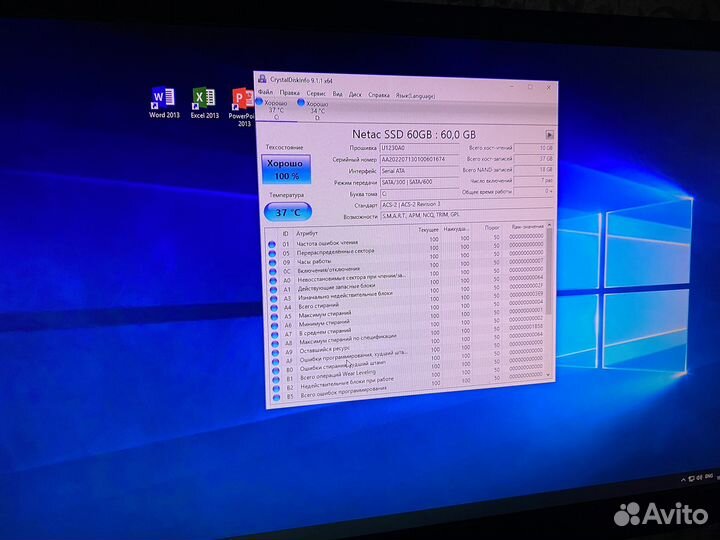This screenshot has height=540, width=720.
Task: Click the Буква тома field
Action: click(x=419, y=194)
